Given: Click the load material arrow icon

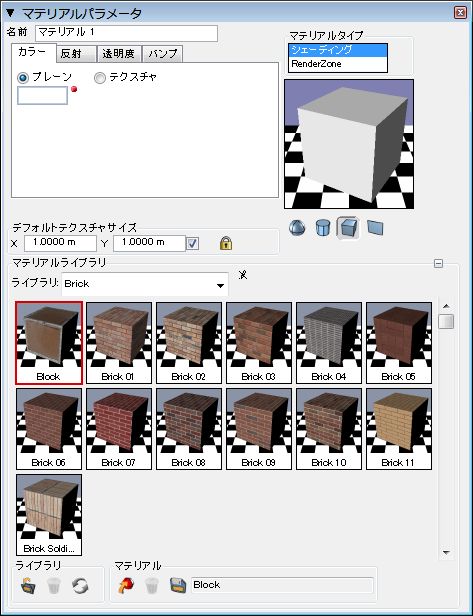Looking at the screenshot, I should 126,585.
